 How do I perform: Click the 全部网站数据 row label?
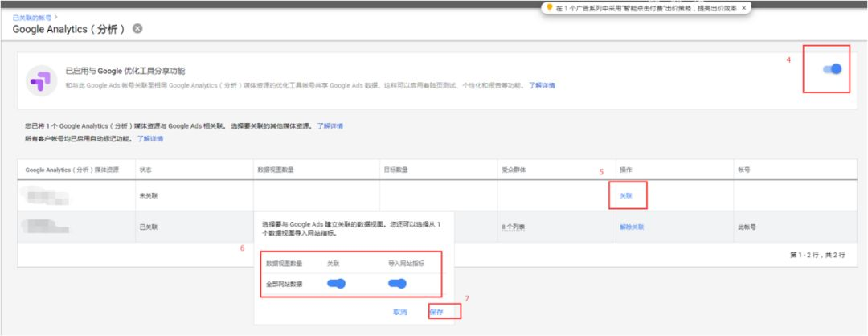pyautogui.click(x=284, y=284)
